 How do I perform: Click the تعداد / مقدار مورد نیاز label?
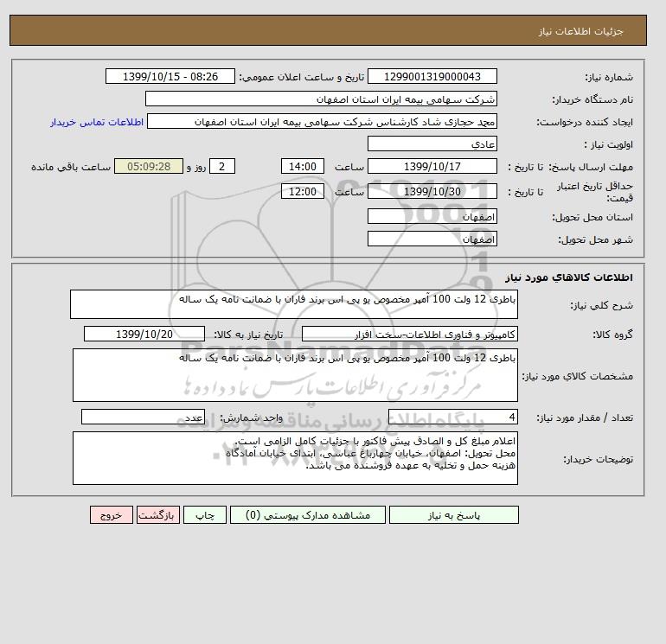(x=585, y=418)
